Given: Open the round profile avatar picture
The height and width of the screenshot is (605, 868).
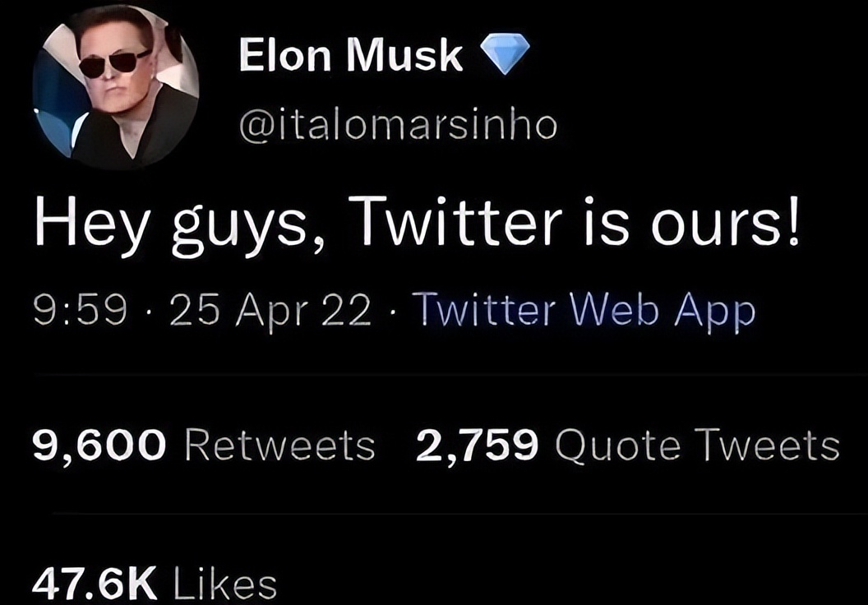Looking at the screenshot, I should 115,86.
